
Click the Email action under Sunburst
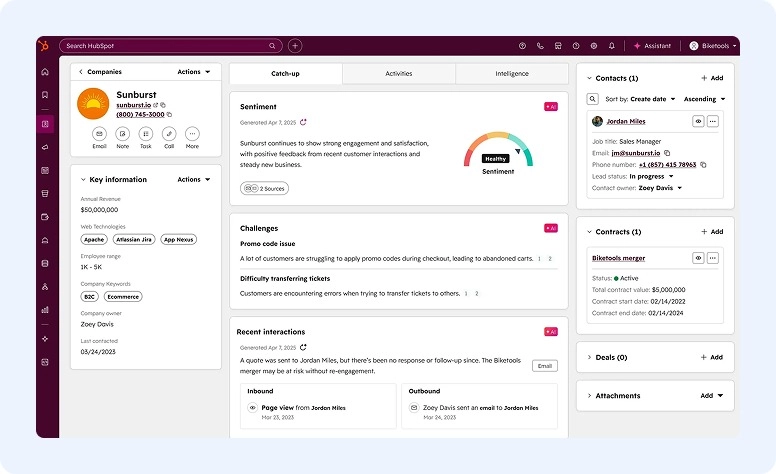[x=99, y=138]
